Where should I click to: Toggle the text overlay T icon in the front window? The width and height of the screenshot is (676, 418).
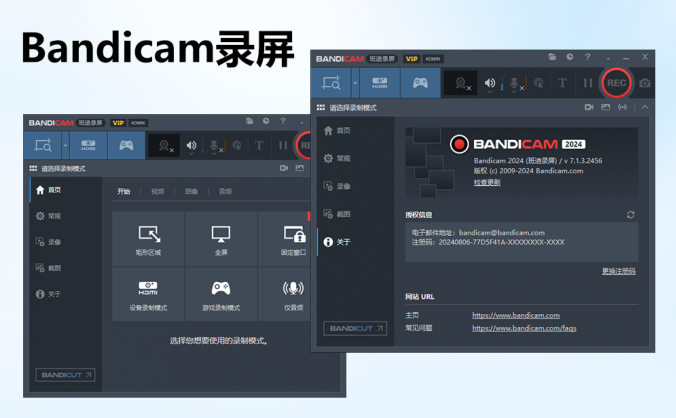(x=562, y=83)
